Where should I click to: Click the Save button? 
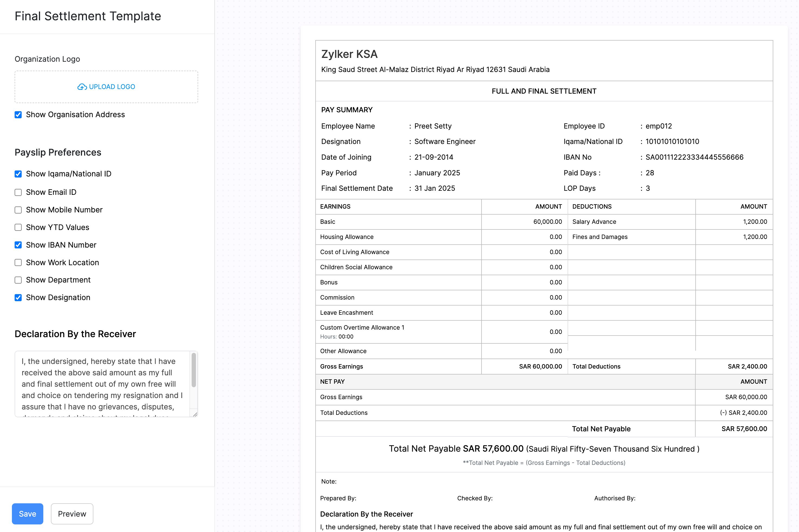pyautogui.click(x=27, y=514)
